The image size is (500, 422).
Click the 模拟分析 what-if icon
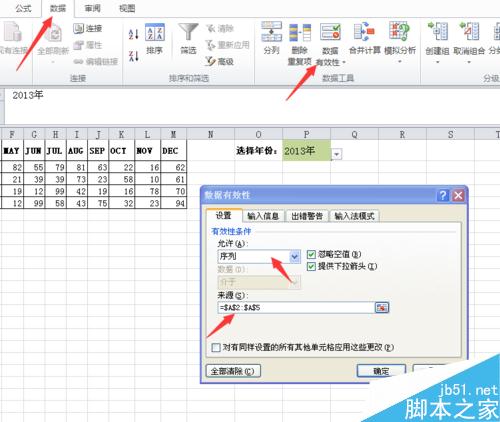tap(399, 32)
